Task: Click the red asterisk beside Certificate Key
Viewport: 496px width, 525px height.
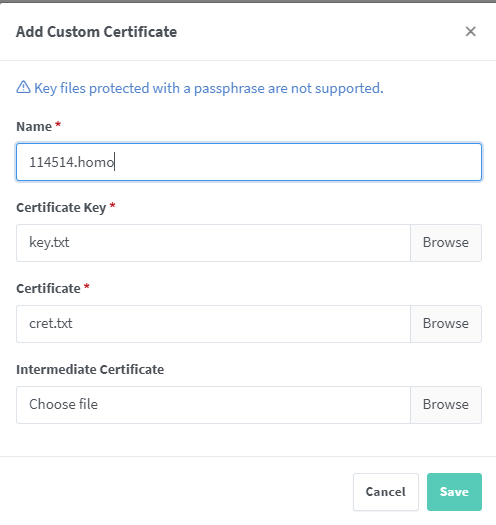Action: tap(113, 205)
